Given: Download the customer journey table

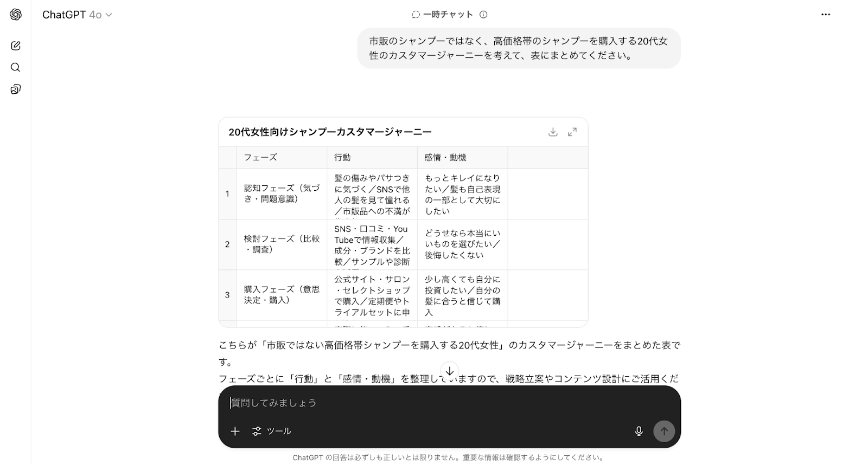Looking at the screenshot, I should [553, 132].
